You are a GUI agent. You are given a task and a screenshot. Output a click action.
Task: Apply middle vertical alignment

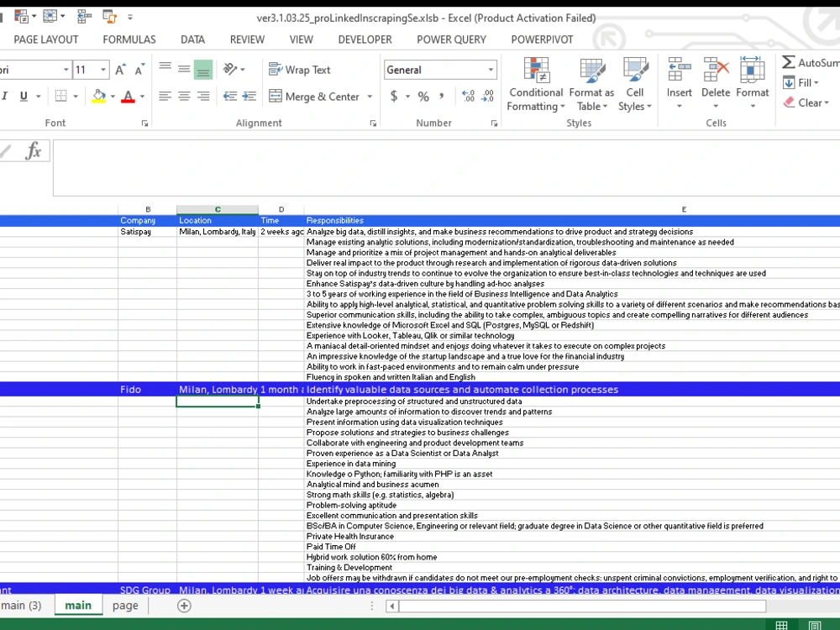pyautogui.click(x=184, y=69)
